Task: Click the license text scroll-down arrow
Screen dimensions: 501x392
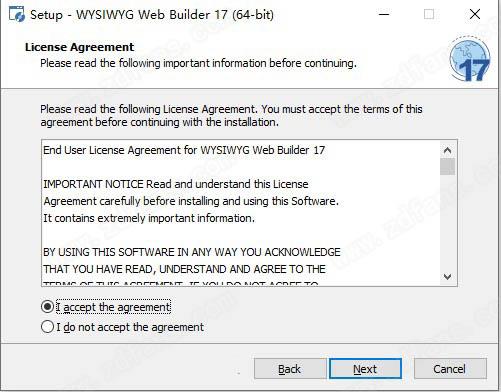Action: tap(447, 277)
